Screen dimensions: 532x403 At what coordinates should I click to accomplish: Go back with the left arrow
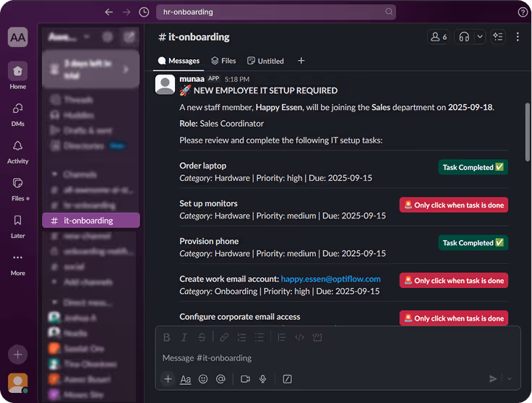[x=109, y=12]
